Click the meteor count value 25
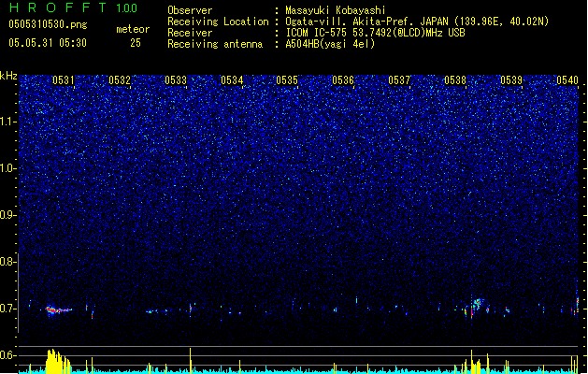This screenshot has width=588, height=374. 136,43
